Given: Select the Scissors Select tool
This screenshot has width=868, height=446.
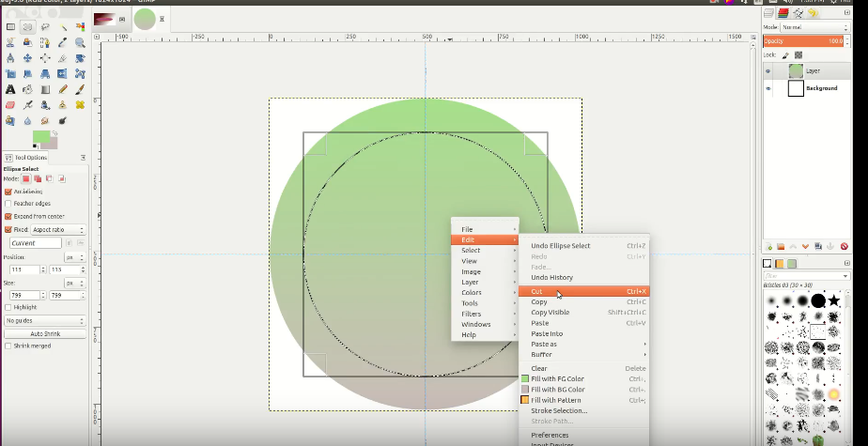Looking at the screenshot, I should (x=10, y=42).
